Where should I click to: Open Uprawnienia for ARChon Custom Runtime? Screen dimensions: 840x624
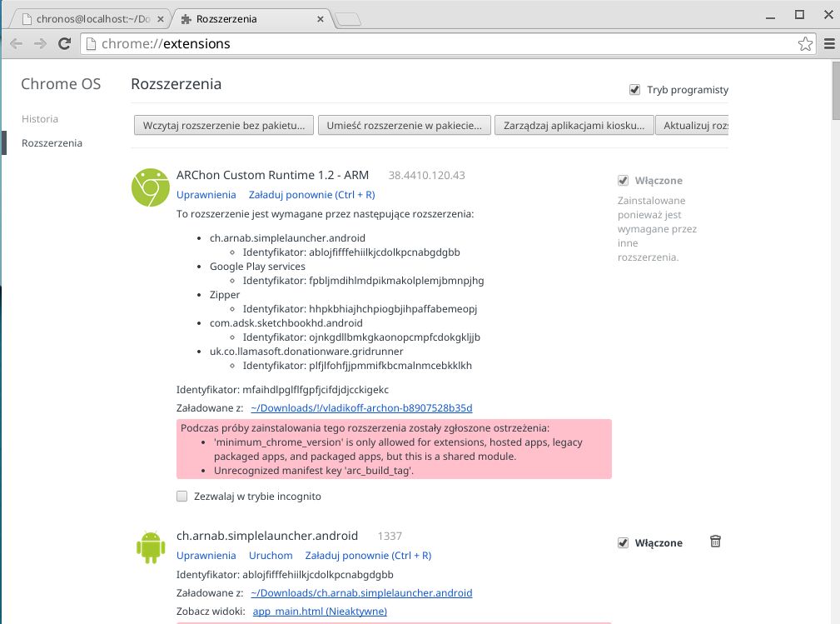click(x=206, y=194)
